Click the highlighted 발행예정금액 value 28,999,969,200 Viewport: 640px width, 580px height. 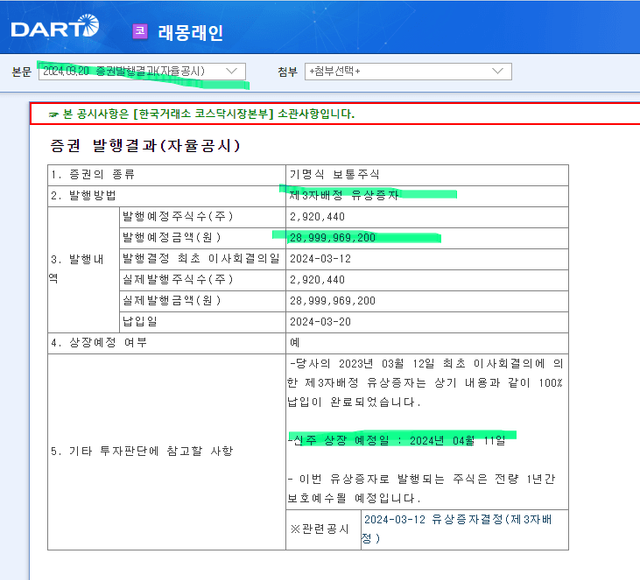[332, 237]
